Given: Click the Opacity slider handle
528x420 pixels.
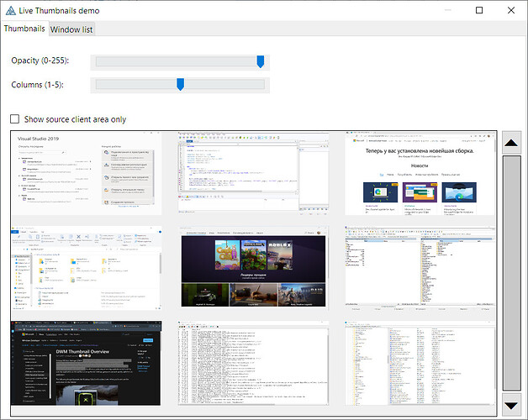Looking at the screenshot, I should 261,61.
